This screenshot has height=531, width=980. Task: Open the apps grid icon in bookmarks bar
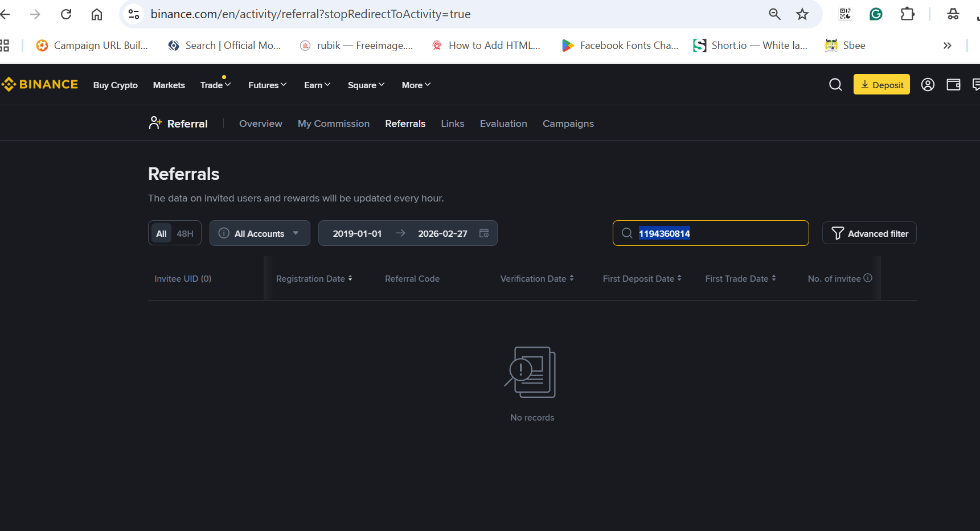[5, 46]
